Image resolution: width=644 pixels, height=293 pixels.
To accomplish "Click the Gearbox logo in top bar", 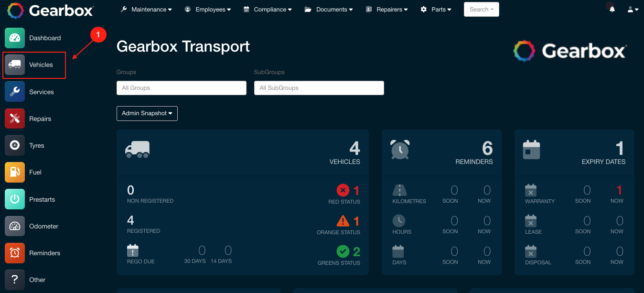I will [x=51, y=10].
